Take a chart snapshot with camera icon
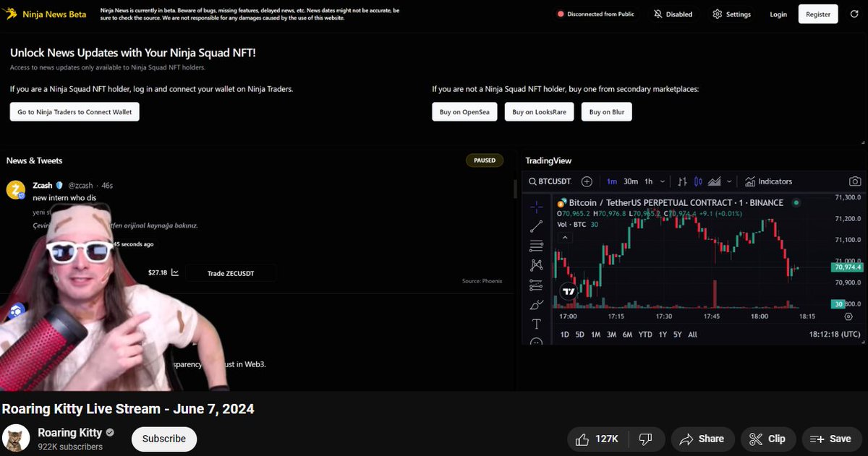The height and width of the screenshot is (456, 868). click(855, 181)
